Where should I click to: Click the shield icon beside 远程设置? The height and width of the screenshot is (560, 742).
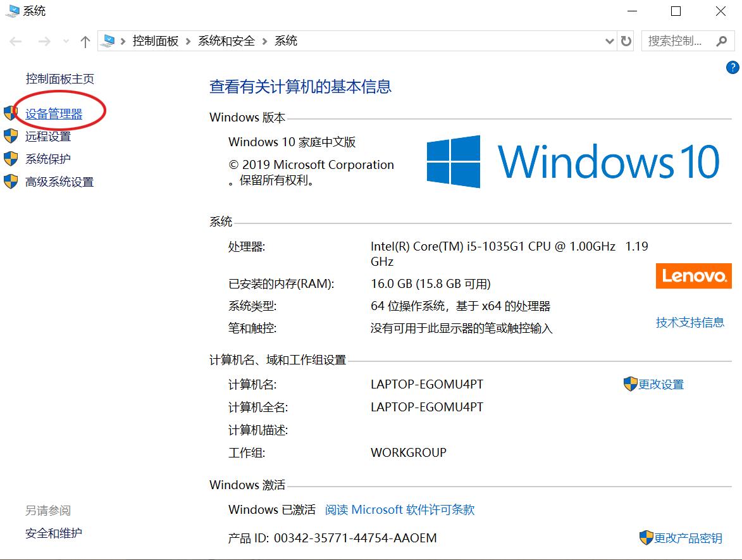coord(11,135)
